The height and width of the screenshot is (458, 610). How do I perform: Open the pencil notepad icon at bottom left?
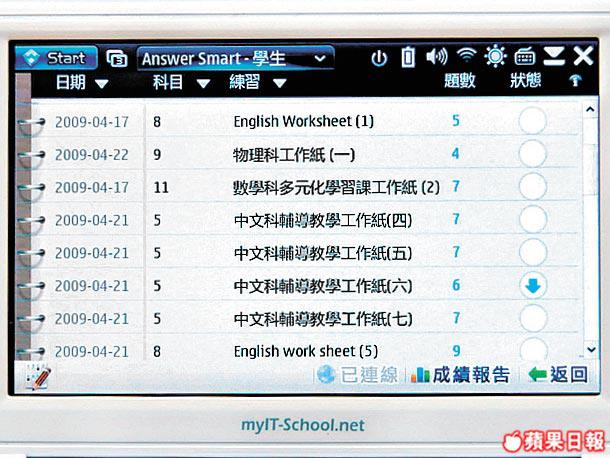pos(37,377)
